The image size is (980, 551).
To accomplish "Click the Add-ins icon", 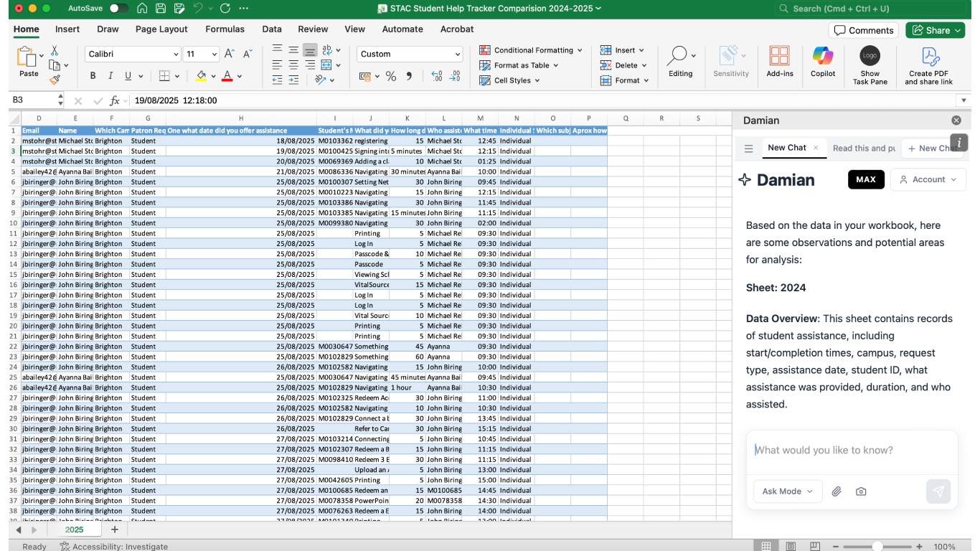I will (x=779, y=62).
